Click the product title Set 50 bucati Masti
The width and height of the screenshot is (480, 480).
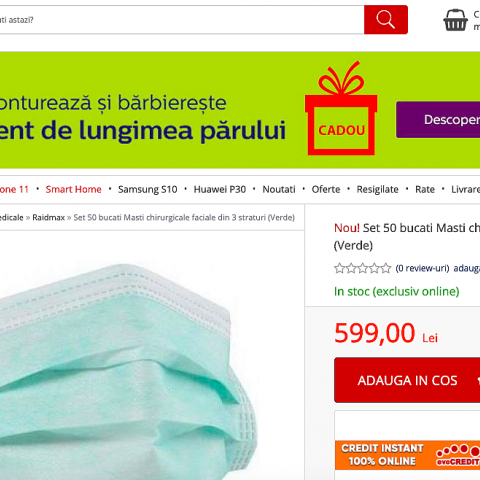click(407, 237)
